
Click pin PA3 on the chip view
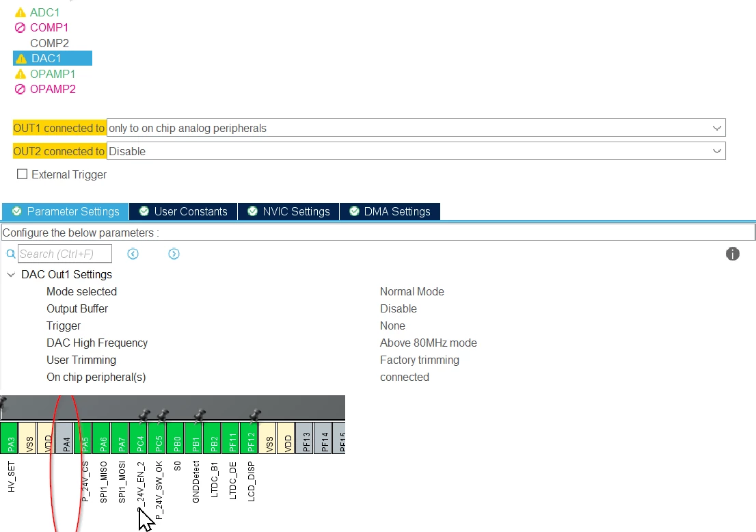coord(9,438)
